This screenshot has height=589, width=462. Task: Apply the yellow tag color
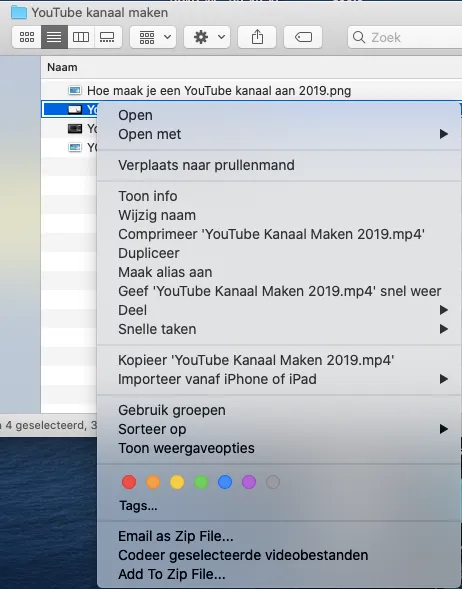(177, 482)
